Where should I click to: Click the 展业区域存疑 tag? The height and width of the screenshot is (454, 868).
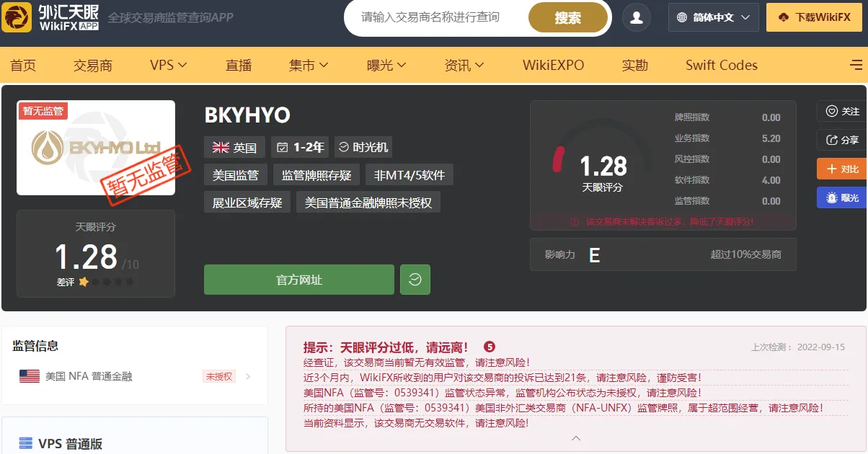coord(247,202)
